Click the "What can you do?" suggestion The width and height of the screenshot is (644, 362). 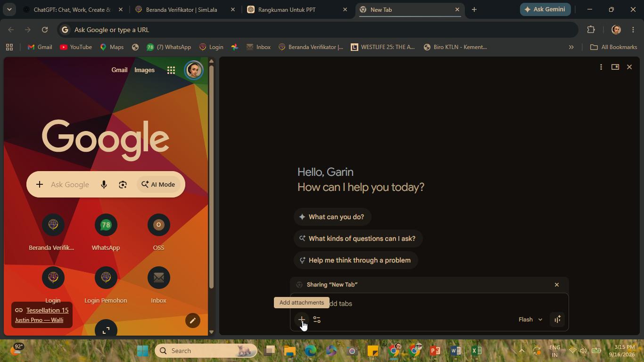[332, 217]
